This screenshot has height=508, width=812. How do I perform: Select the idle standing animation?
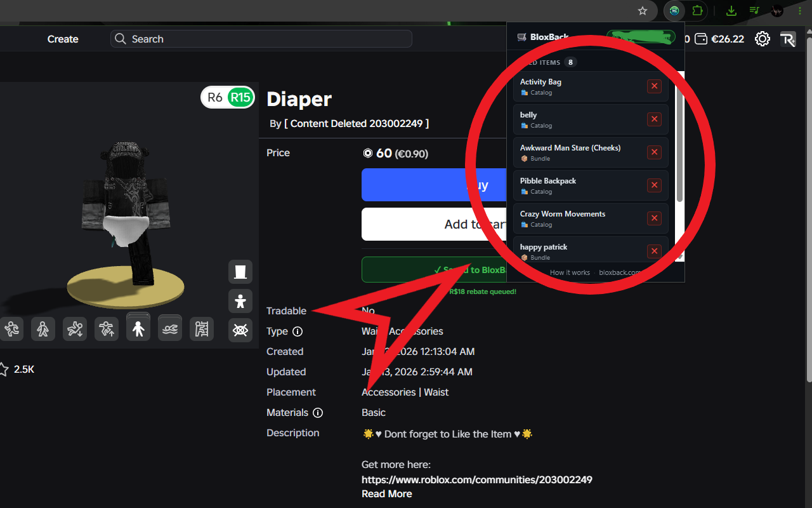(138, 328)
